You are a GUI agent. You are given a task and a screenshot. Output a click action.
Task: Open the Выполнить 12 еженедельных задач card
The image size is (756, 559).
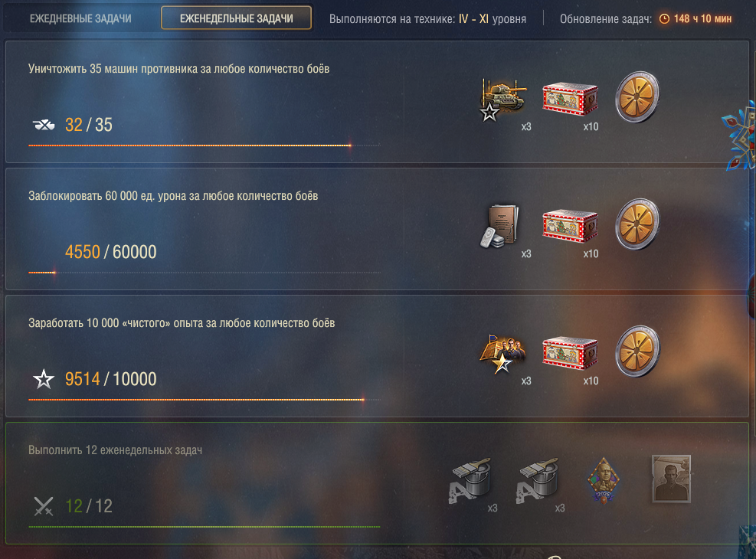click(377, 483)
